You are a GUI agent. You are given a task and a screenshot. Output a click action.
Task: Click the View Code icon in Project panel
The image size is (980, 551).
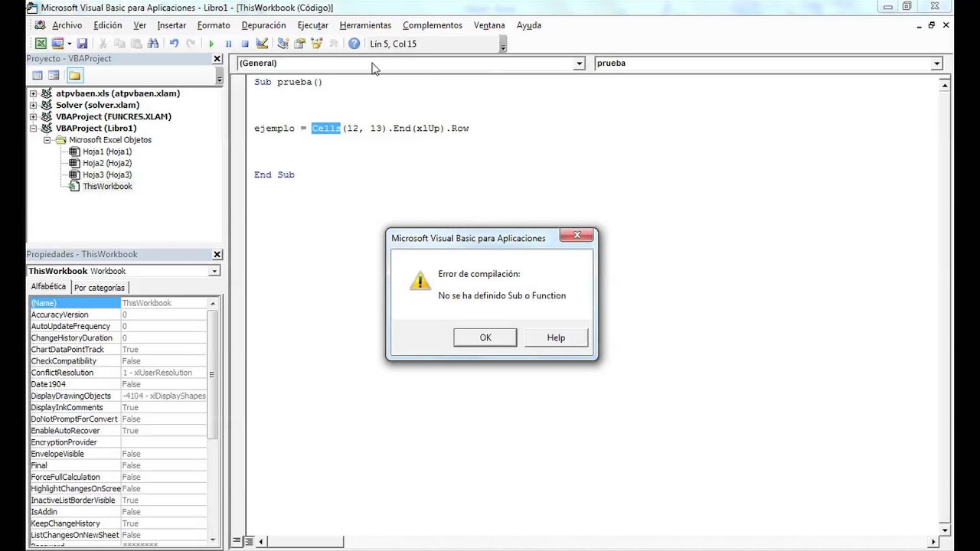click(37, 75)
